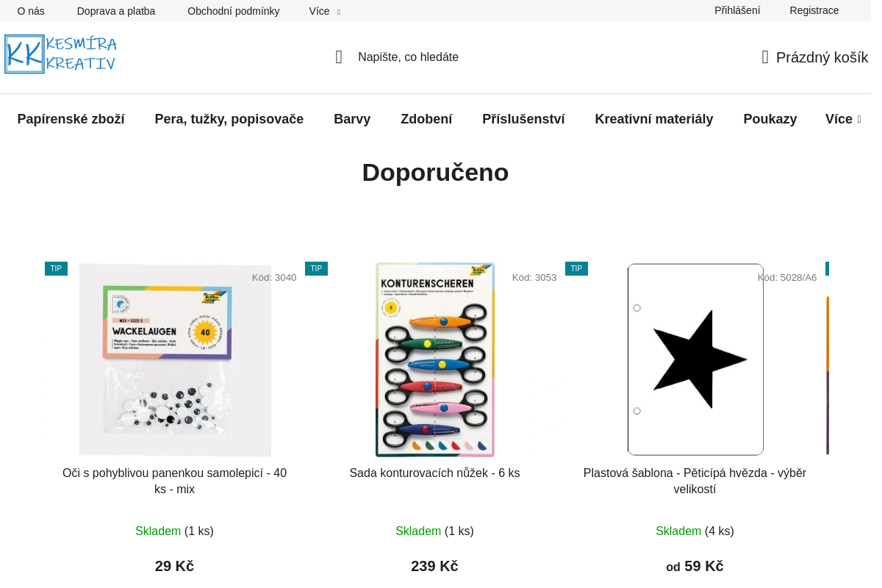Viewport: 882px width, 588px height.
Task: Open Doprava a platba page
Action: point(116,11)
